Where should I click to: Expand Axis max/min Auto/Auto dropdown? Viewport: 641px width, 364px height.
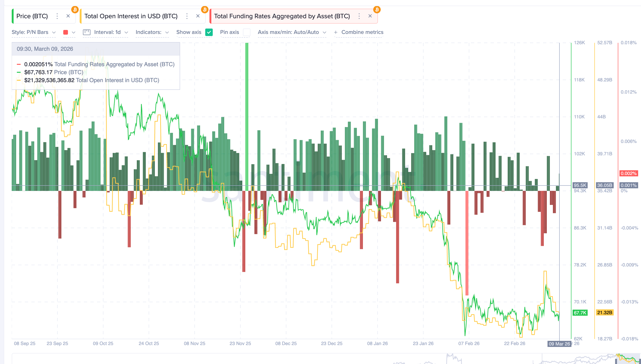pos(292,32)
